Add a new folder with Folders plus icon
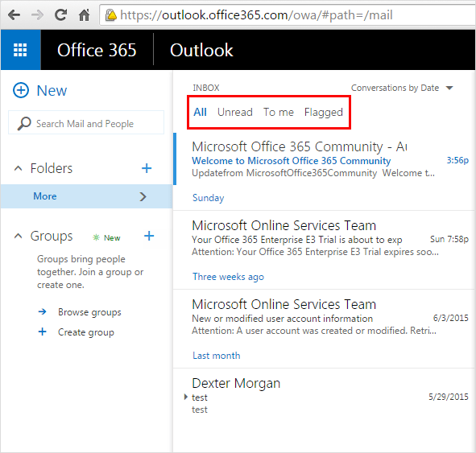476x453 pixels. [147, 168]
